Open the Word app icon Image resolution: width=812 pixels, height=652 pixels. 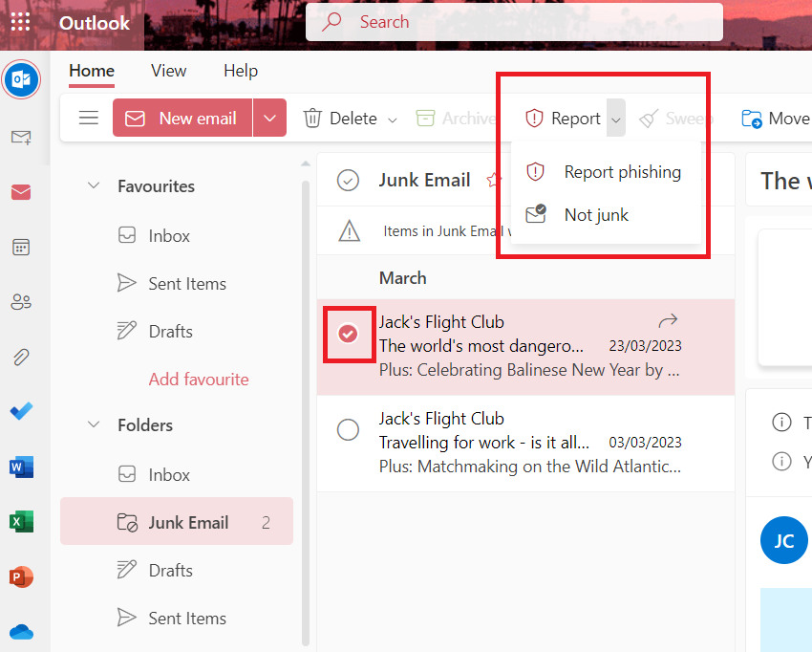[21, 467]
